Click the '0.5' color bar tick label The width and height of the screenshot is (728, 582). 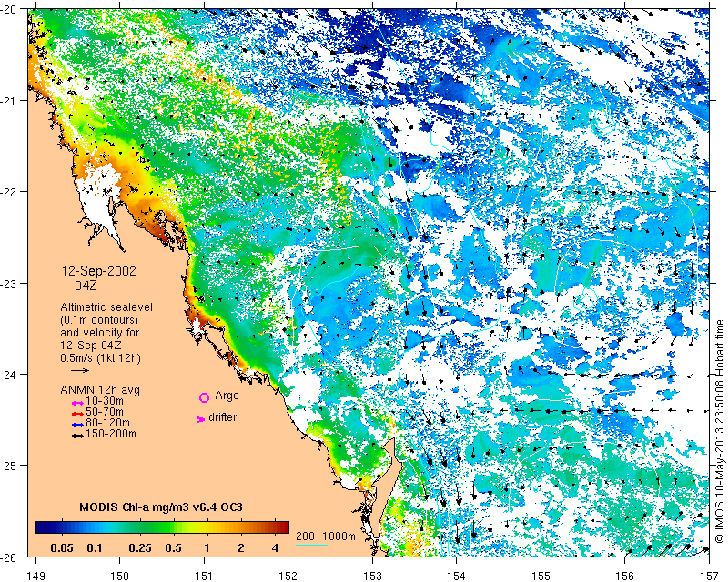click(x=173, y=548)
